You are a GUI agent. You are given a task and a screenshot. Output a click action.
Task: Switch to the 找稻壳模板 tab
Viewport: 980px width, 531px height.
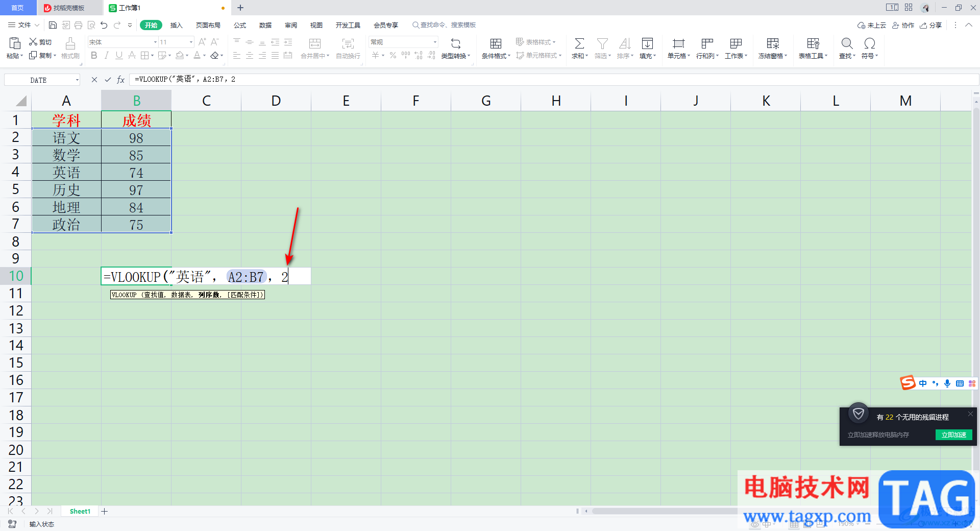tap(69, 8)
